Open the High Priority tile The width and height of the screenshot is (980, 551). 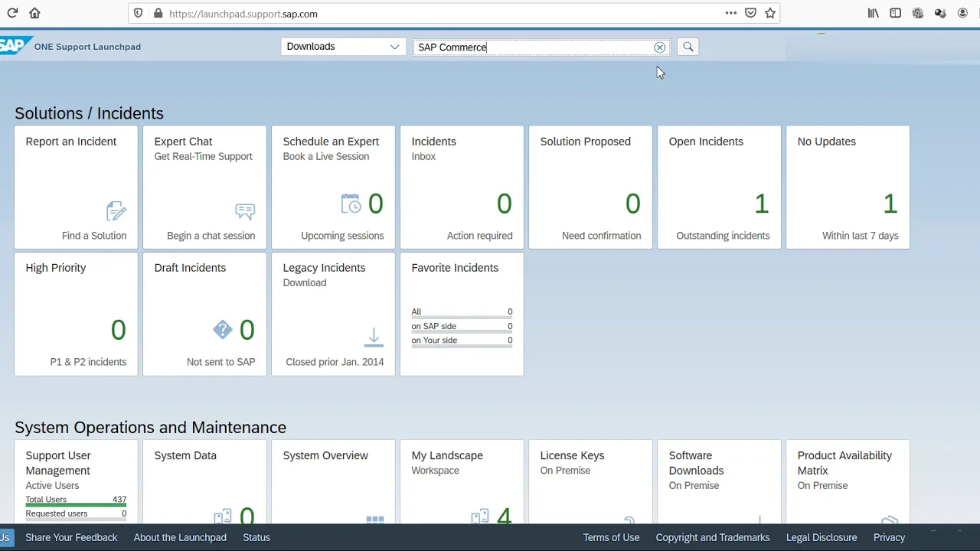click(76, 314)
